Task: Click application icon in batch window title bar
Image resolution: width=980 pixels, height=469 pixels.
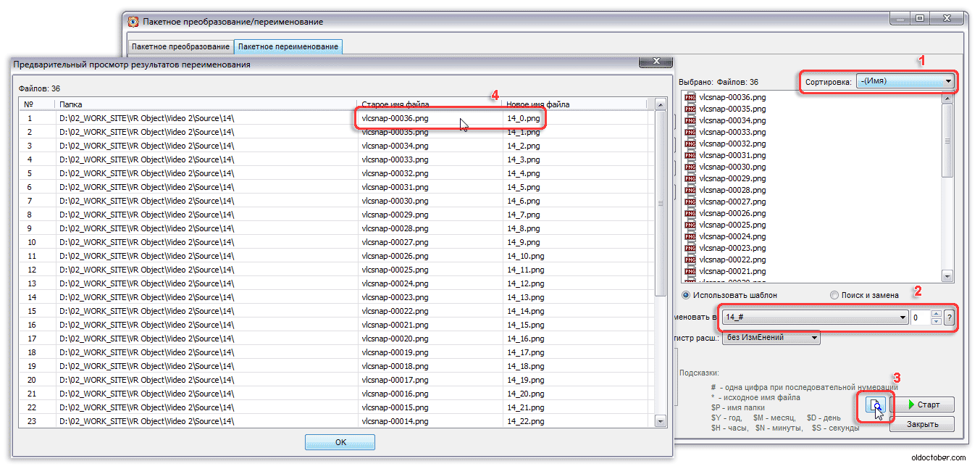Action: coord(133,22)
